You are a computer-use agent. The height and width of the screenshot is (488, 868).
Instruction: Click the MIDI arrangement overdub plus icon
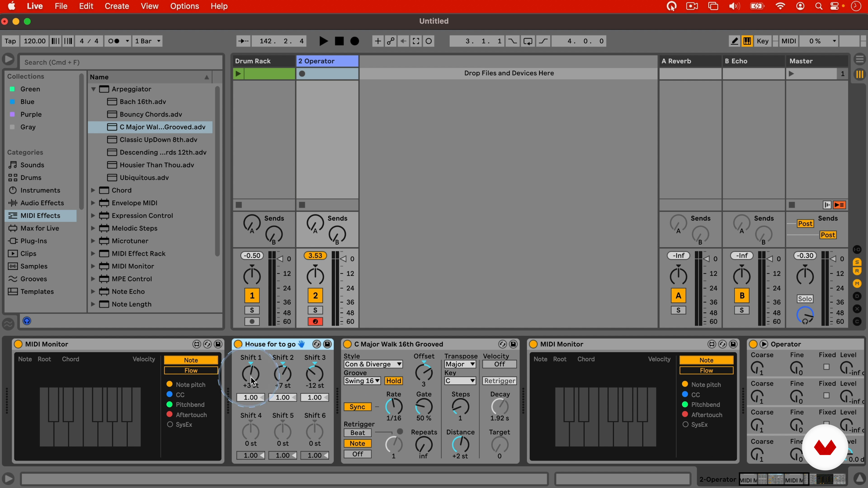pyautogui.click(x=378, y=41)
